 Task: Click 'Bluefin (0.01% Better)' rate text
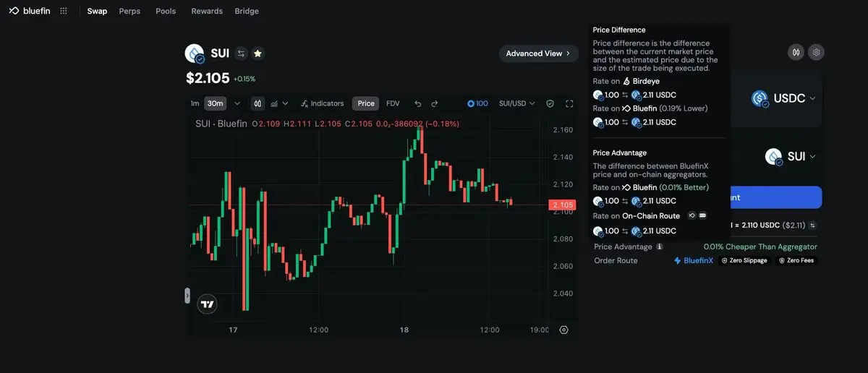pos(665,187)
